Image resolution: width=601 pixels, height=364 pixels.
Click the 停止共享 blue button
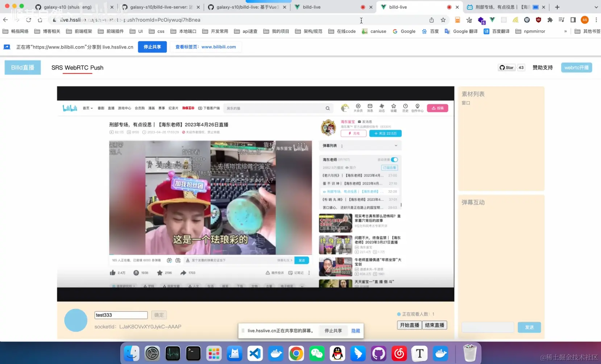tap(152, 47)
